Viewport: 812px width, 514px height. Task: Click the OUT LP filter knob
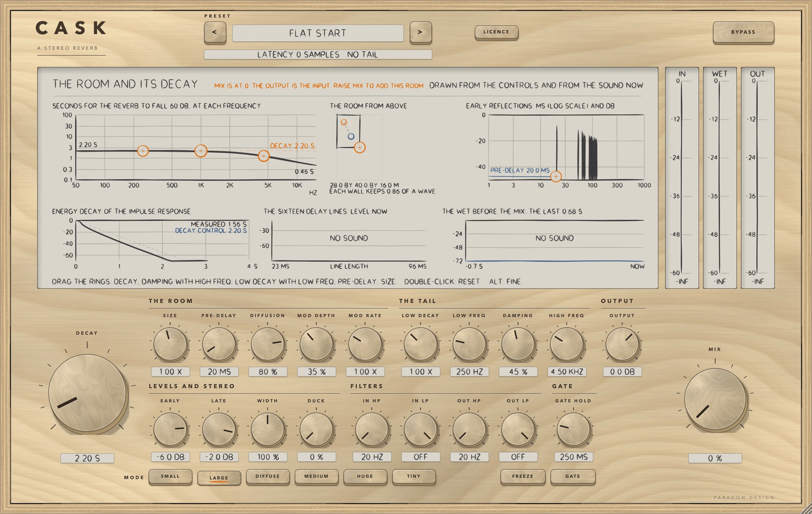coord(518,429)
